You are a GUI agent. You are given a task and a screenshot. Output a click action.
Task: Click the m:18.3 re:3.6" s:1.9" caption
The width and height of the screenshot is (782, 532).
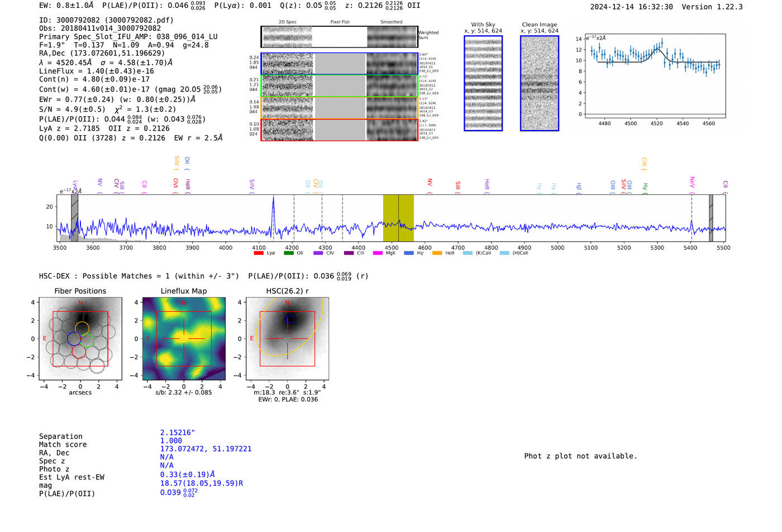[x=287, y=392]
